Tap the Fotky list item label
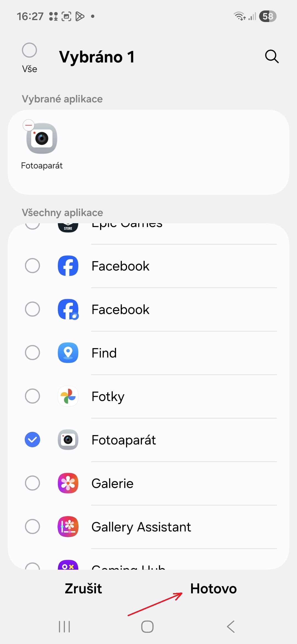 coord(108,397)
